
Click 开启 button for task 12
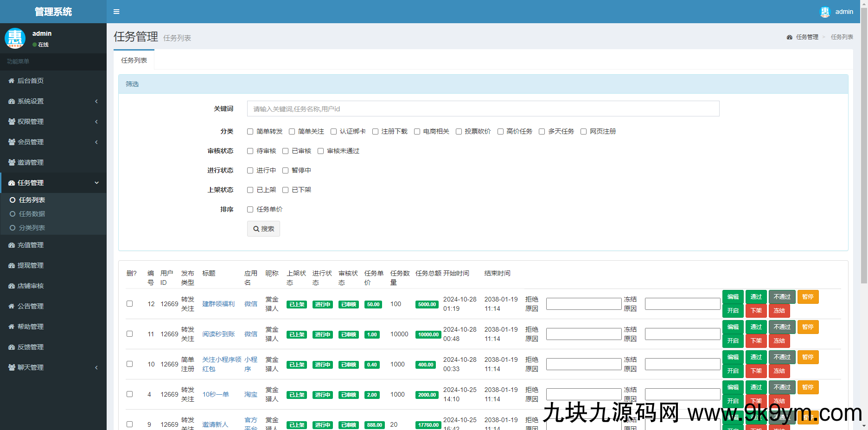[x=733, y=311]
